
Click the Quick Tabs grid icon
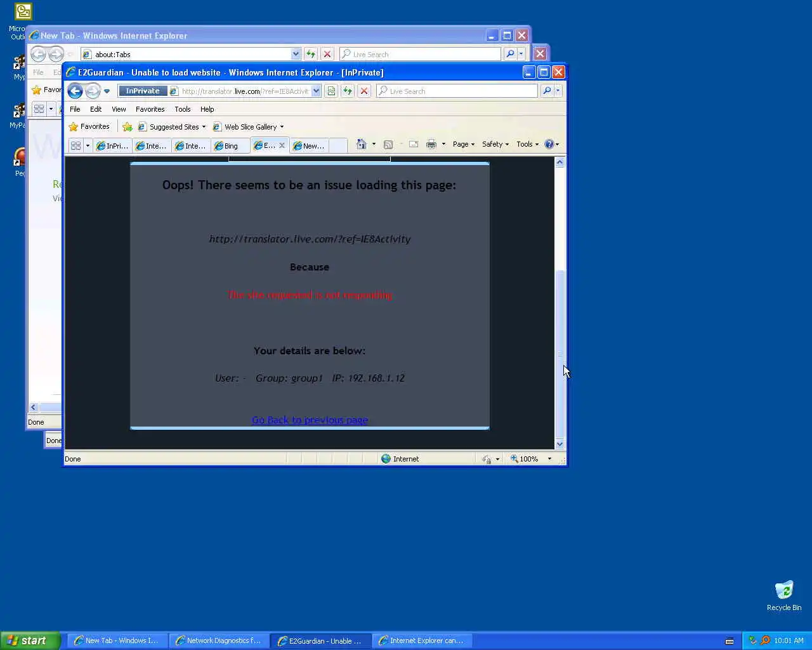[75, 145]
